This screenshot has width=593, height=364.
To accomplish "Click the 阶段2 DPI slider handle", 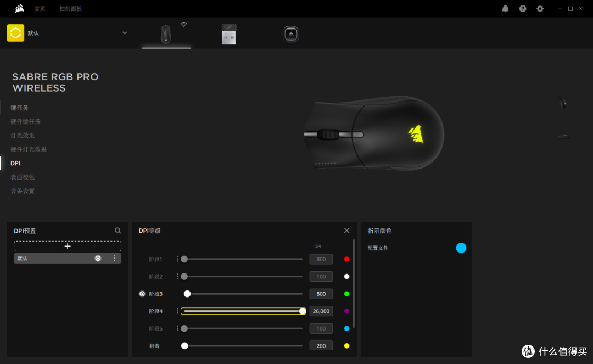I will click(x=184, y=276).
